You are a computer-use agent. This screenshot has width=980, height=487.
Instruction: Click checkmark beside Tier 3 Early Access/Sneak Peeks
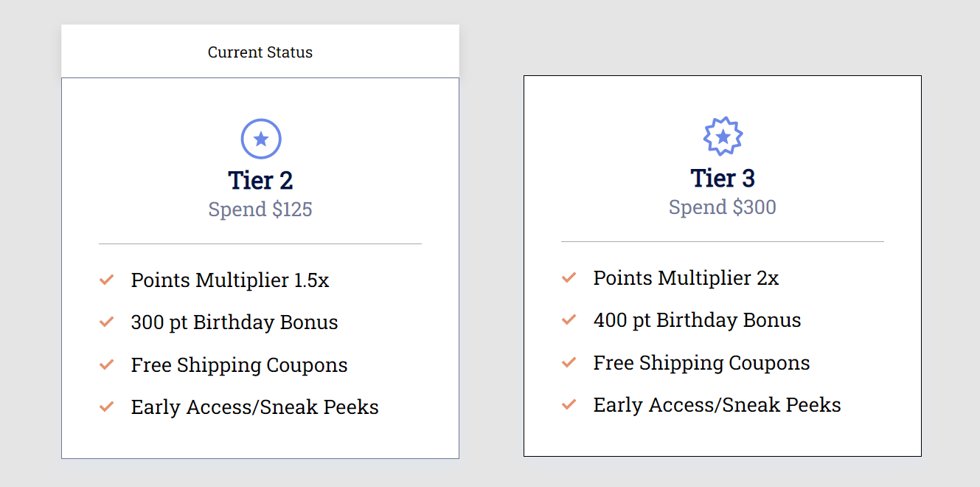tap(569, 404)
